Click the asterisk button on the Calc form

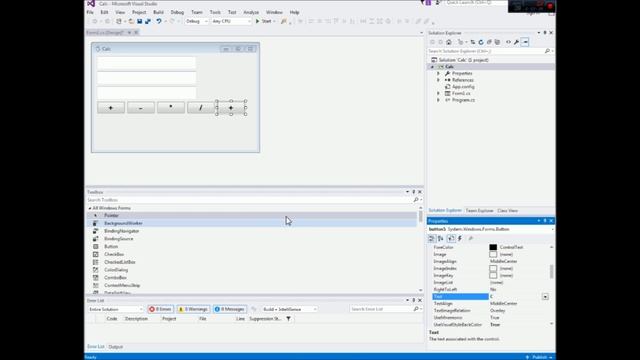pos(171,108)
